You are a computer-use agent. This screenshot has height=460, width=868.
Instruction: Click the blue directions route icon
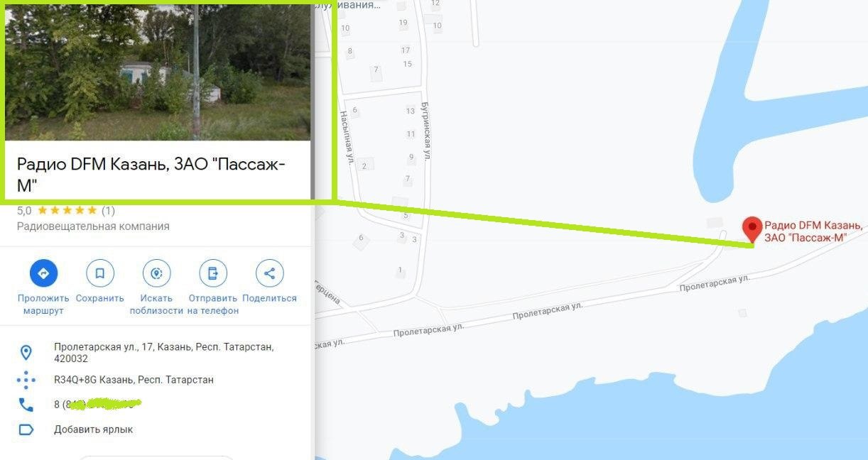43,273
